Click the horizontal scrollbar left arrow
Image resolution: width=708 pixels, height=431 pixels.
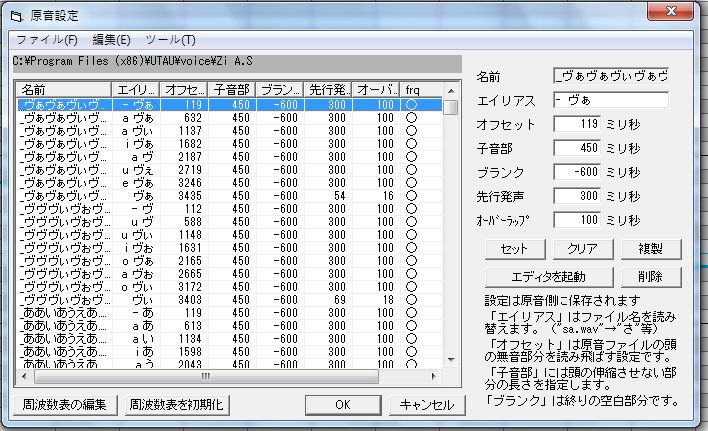tap(24, 376)
